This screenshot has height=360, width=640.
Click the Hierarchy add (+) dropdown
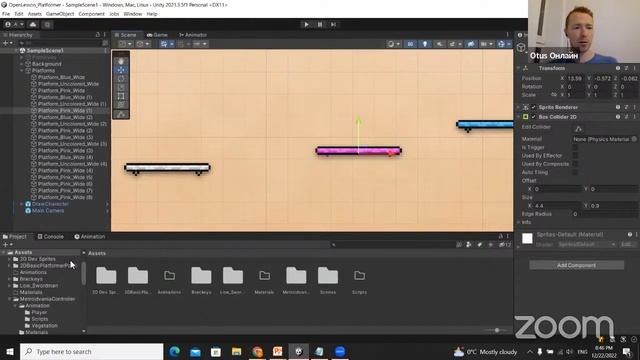pos(7,42)
